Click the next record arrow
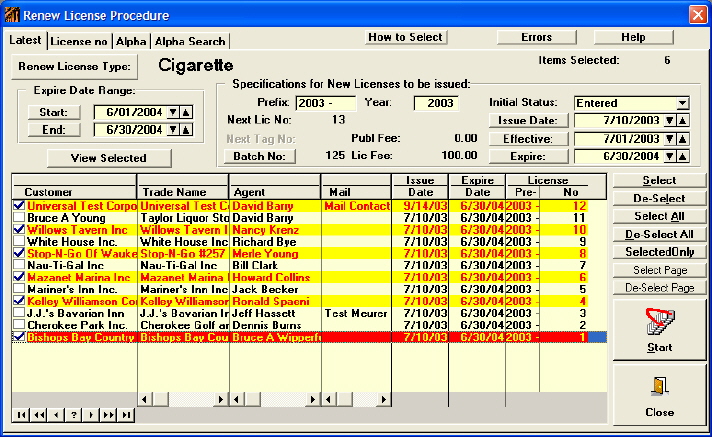 90,414
